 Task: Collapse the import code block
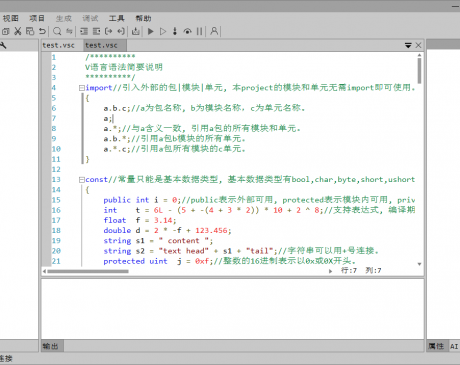(x=81, y=88)
